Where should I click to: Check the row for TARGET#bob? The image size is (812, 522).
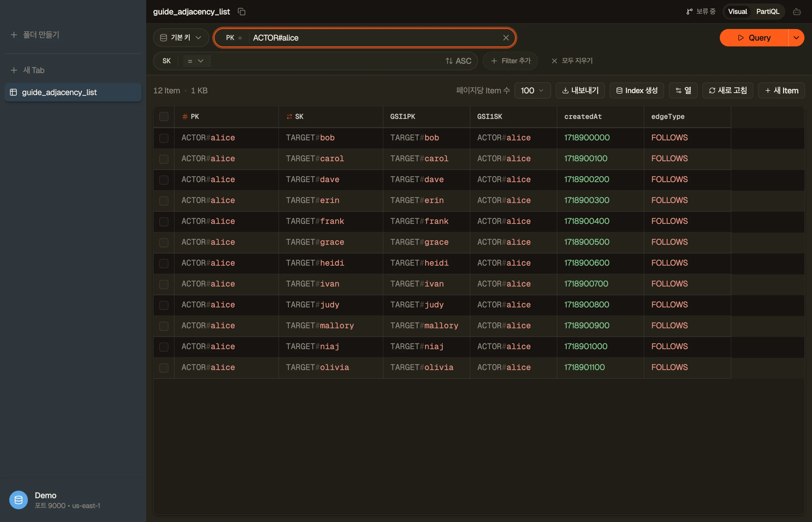(x=164, y=138)
